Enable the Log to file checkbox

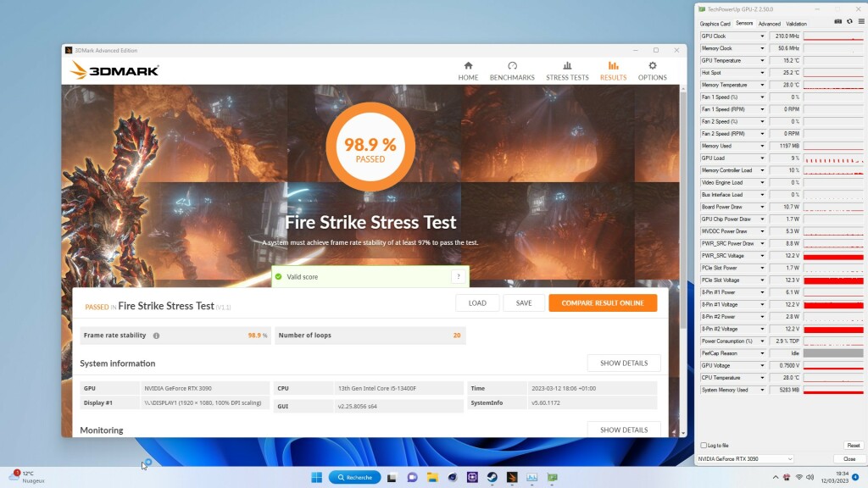click(703, 446)
